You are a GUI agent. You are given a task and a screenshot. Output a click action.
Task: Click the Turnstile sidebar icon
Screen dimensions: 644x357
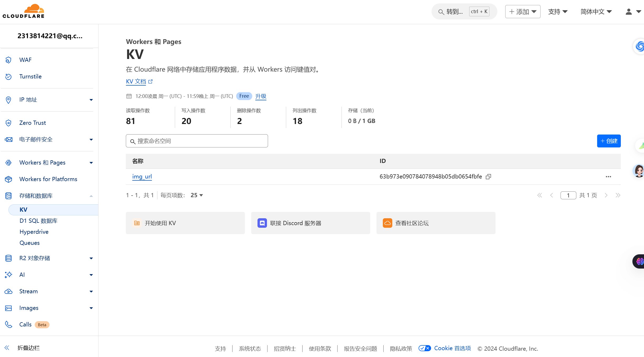pos(8,77)
